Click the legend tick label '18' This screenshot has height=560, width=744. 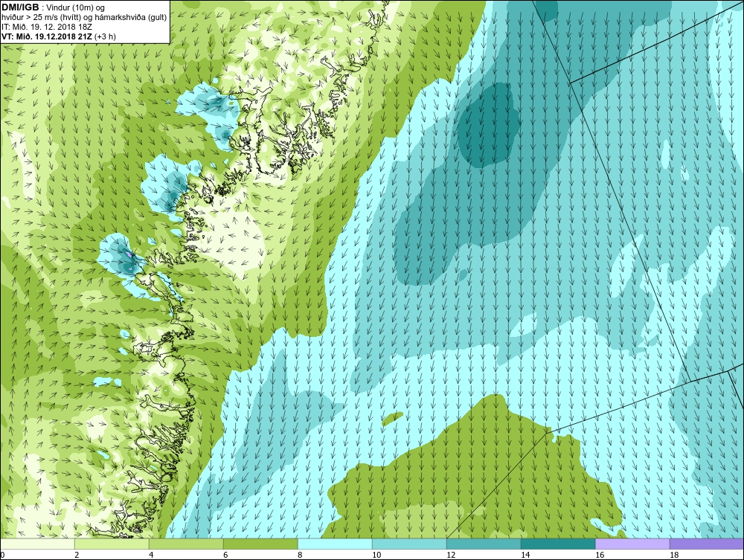[674, 555]
